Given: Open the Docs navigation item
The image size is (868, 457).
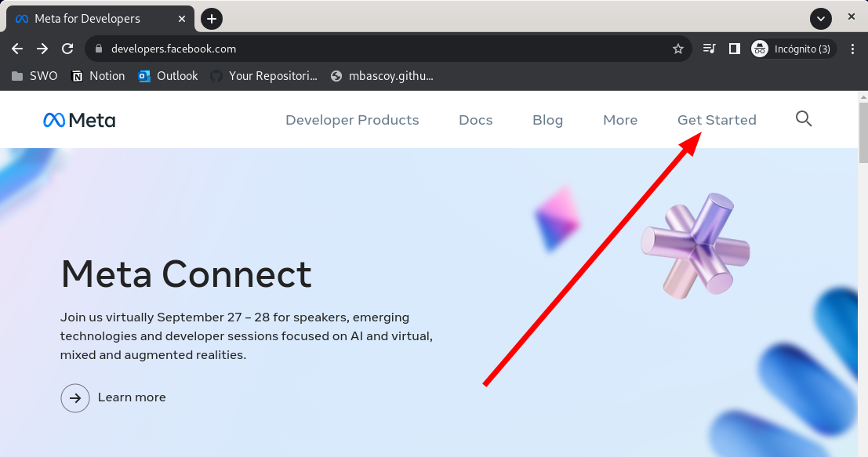Looking at the screenshot, I should (476, 120).
